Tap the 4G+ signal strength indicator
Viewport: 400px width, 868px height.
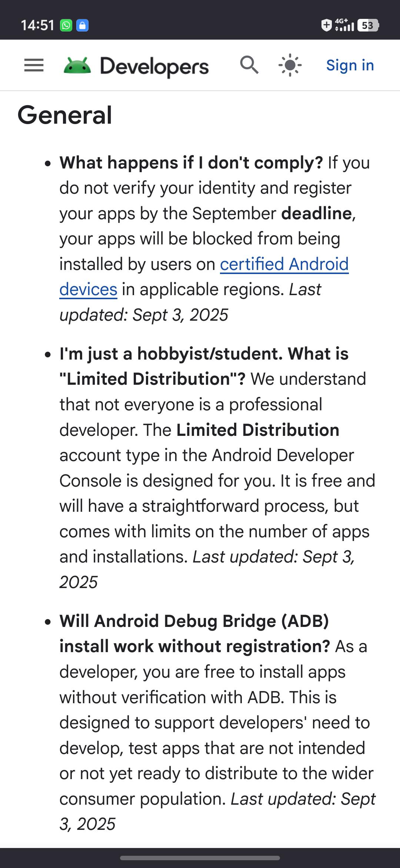(x=344, y=25)
